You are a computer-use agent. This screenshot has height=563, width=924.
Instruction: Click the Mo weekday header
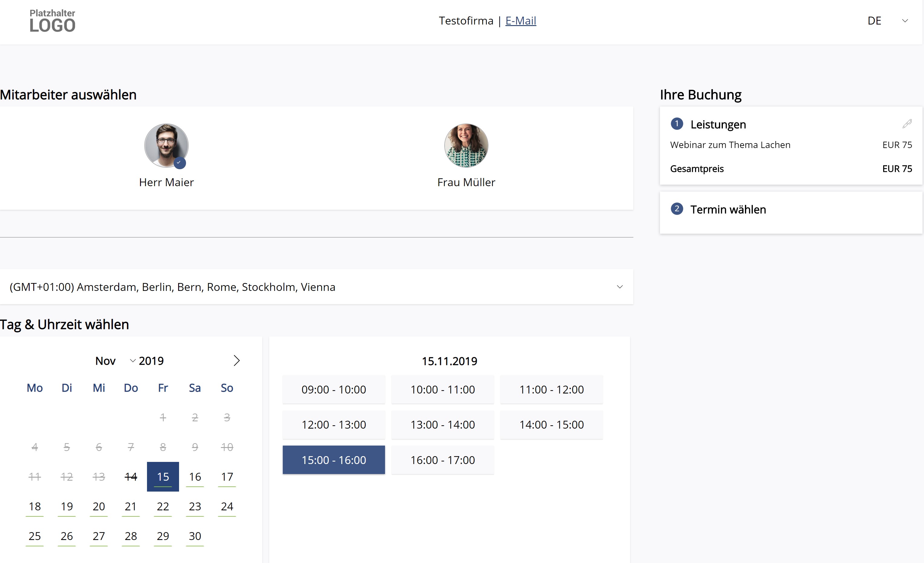click(34, 388)
